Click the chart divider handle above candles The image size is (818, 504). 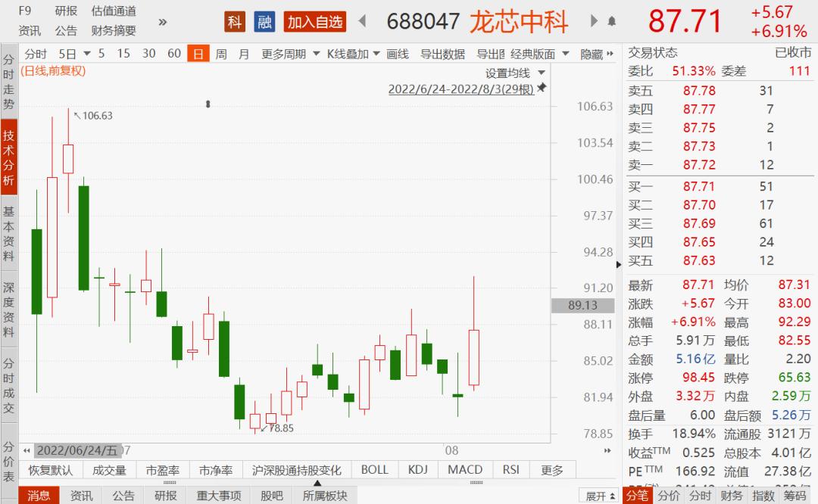click(x=208, y=104)
